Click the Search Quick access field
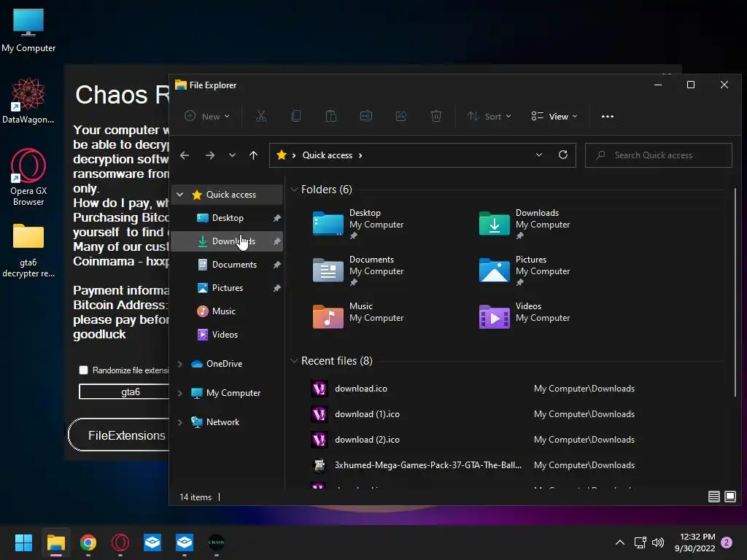The width and height of the screenshot is (747, 560). click(659, 155)
